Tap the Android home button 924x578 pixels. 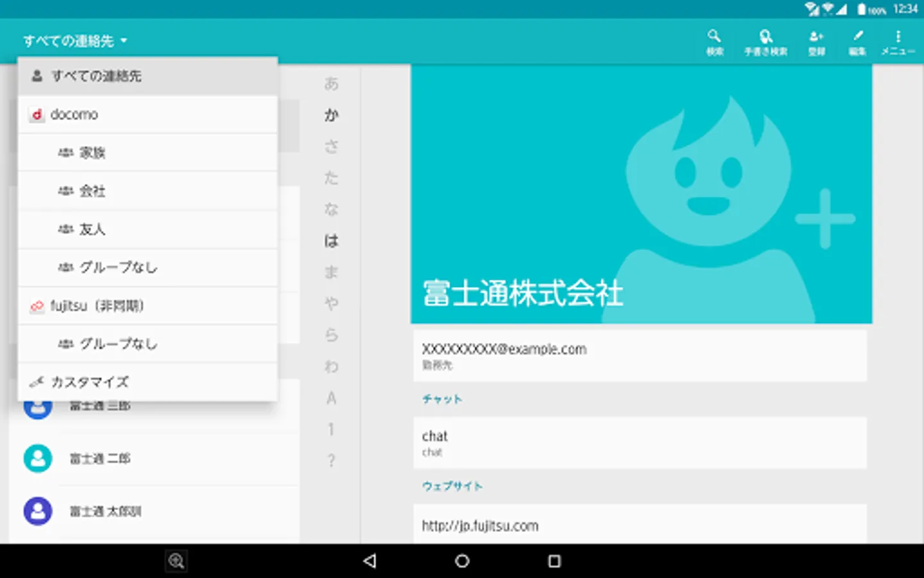pos(462,561)
